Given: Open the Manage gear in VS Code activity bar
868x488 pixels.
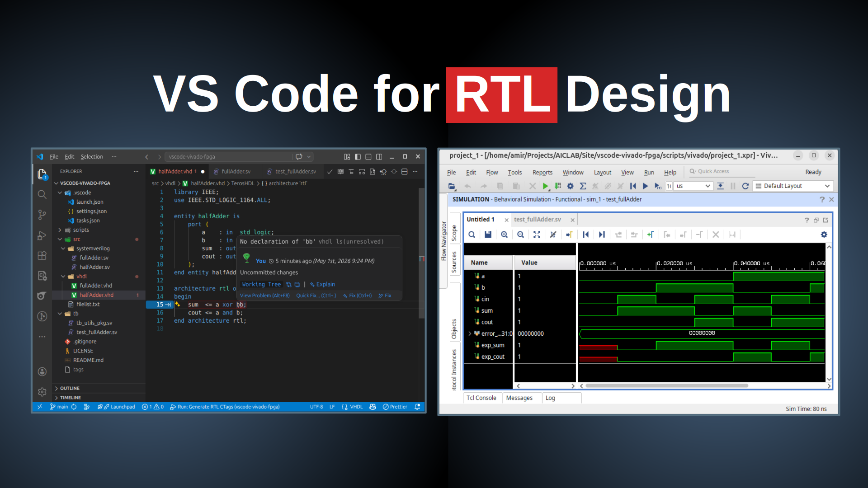Looking at the screenshot, I should click(x=42, y=392).
